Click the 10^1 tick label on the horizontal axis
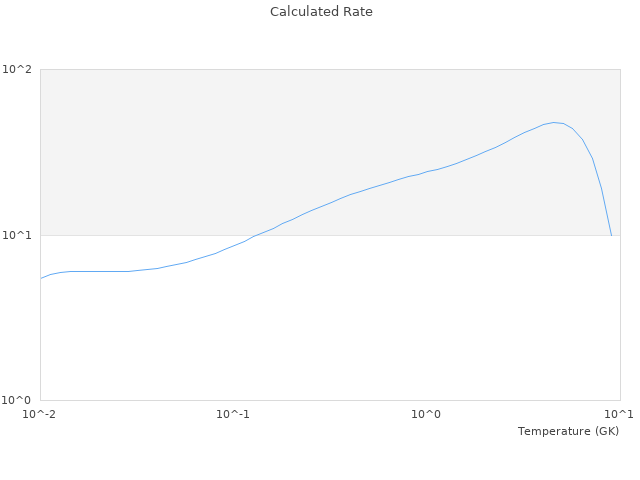Image resolution: width=640 pixels, height=480 pixels. click(x=618, y=414)
